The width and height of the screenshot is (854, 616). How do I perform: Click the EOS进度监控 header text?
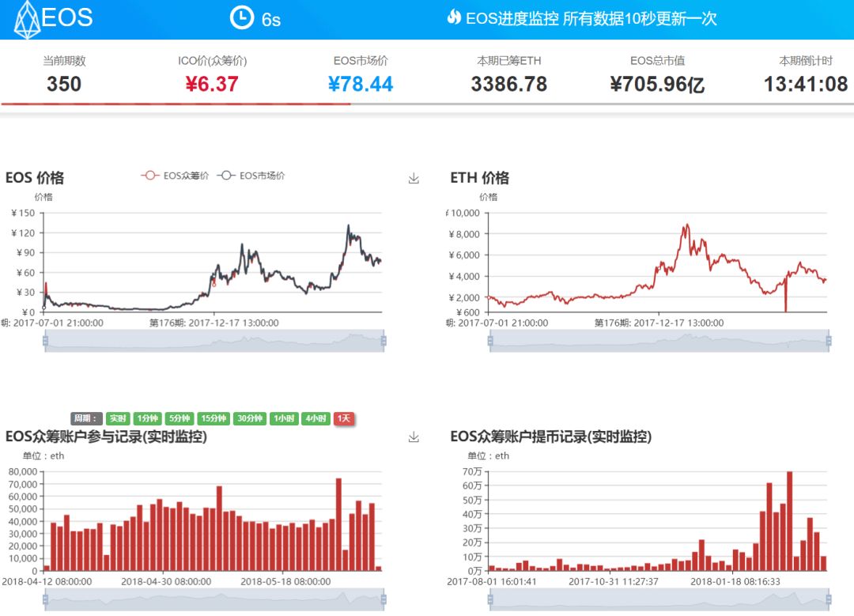[x=591, y=18]
